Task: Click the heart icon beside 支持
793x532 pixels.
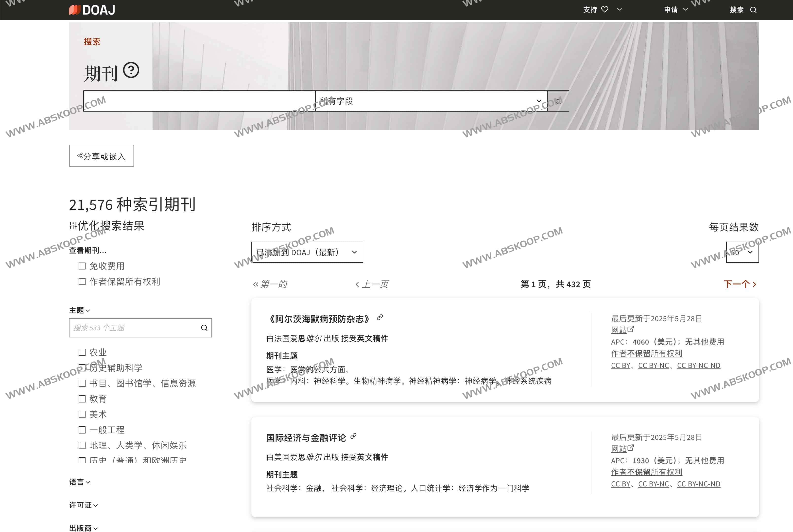Action: (x=605, y=10)
